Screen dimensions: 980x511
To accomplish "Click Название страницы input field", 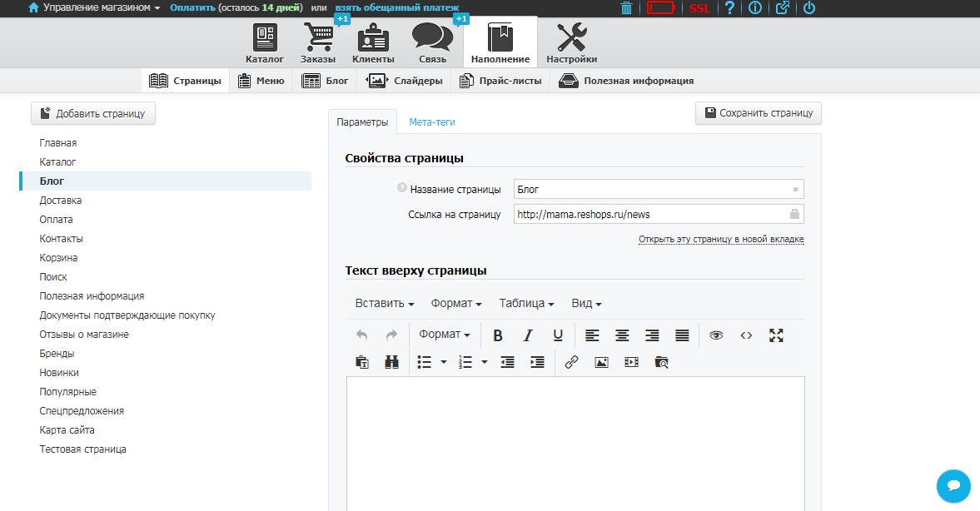I will click(659, 189).
